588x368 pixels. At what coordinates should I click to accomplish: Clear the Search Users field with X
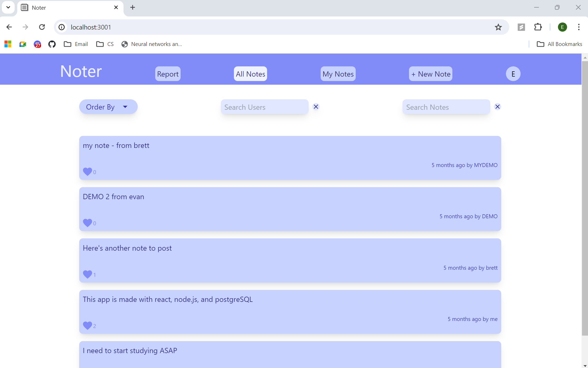point(316,107)
